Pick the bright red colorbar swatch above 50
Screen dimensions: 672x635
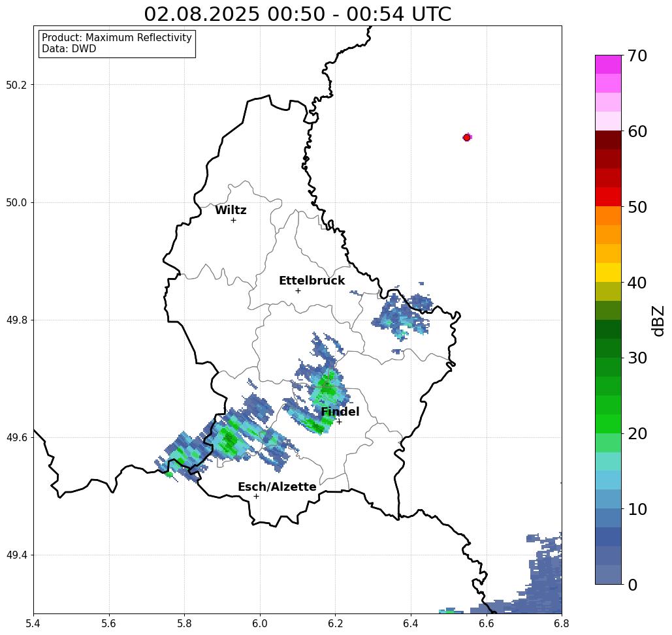pos(608,197)
